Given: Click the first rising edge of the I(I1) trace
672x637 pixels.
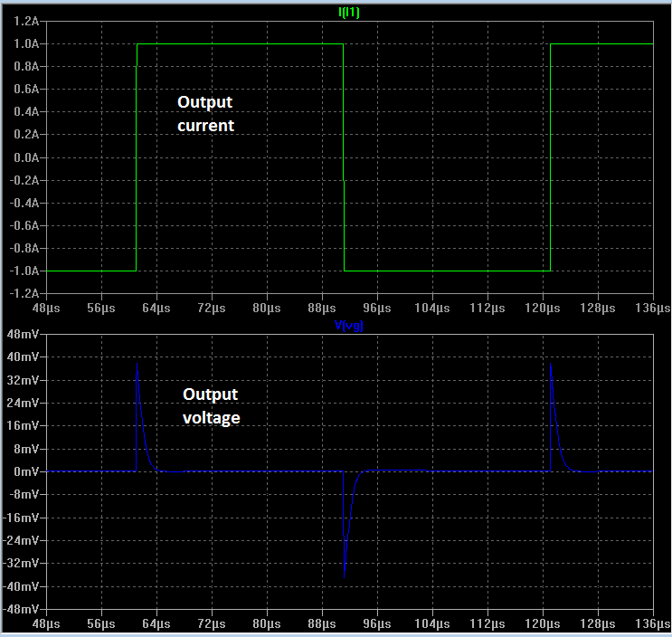Looking at the screenshot, I should (x=137, y=157).
